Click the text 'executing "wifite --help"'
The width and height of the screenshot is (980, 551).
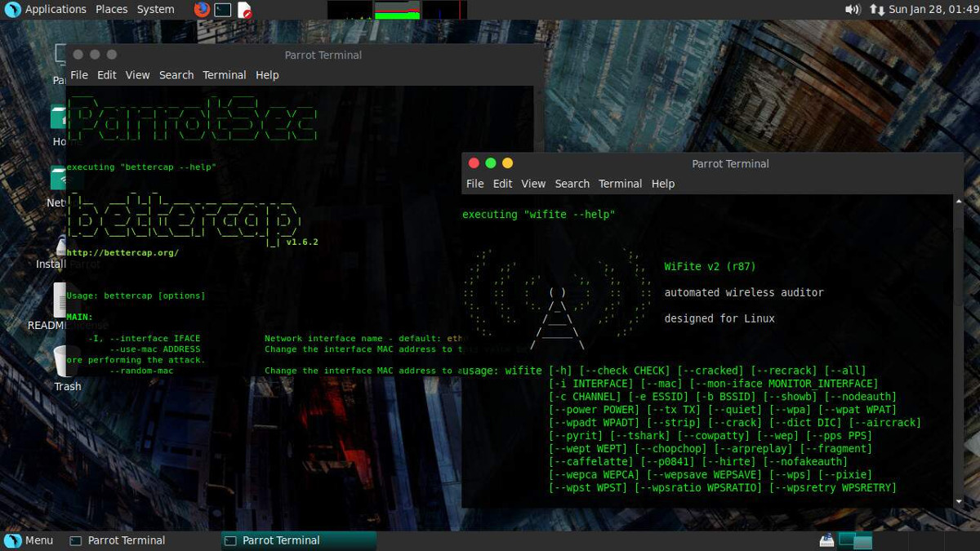point(539,215)
